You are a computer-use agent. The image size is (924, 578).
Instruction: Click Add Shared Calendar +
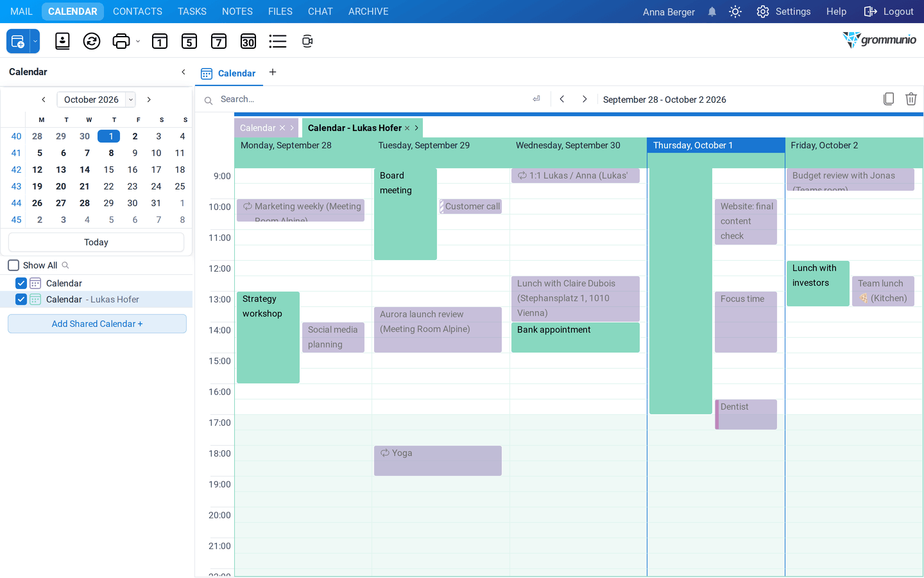point(97,324)
